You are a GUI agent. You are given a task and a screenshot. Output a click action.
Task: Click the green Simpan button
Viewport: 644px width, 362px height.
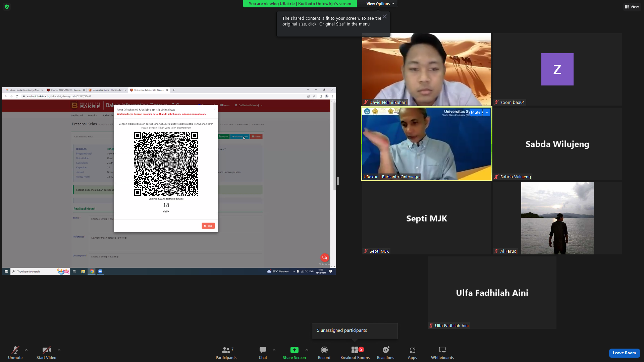223,136
